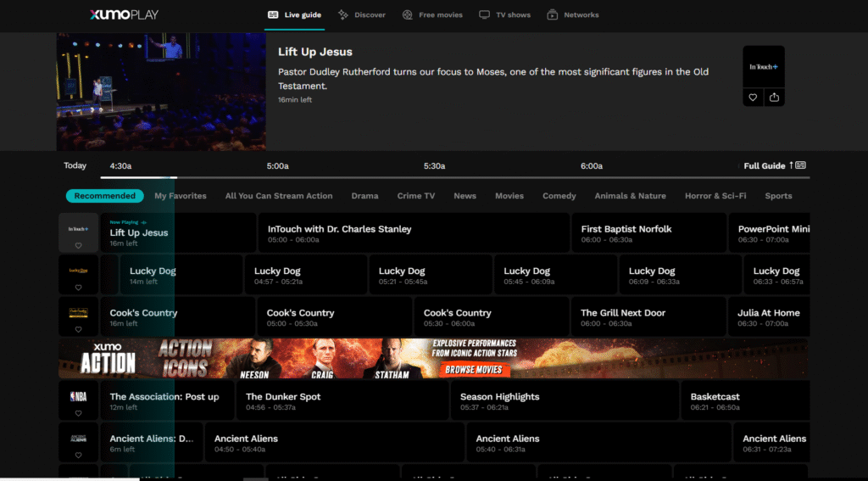Toggle favorite heart for Lucky Dog channel
The width and height of the screenshot is (868, 481).
(x=78, y=288)
